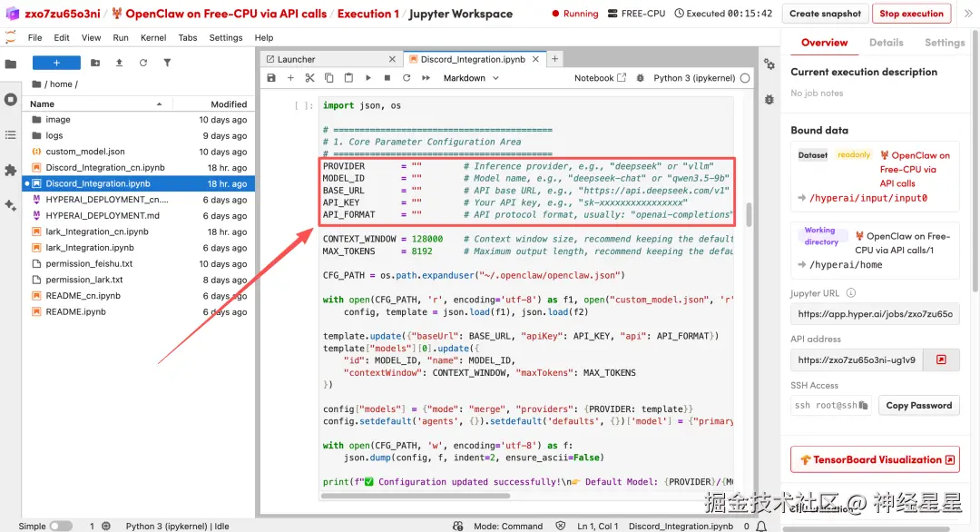This screenshot has height=532, width=980.
Task: Restart the kernel refresh icon in toolbar
Action: point(407,78)
